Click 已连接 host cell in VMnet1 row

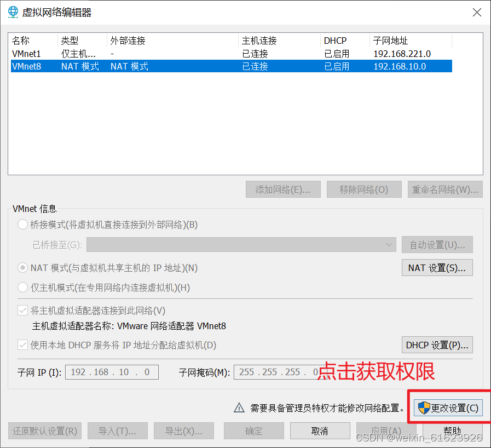pyautogui.click(x=255, y=54)
